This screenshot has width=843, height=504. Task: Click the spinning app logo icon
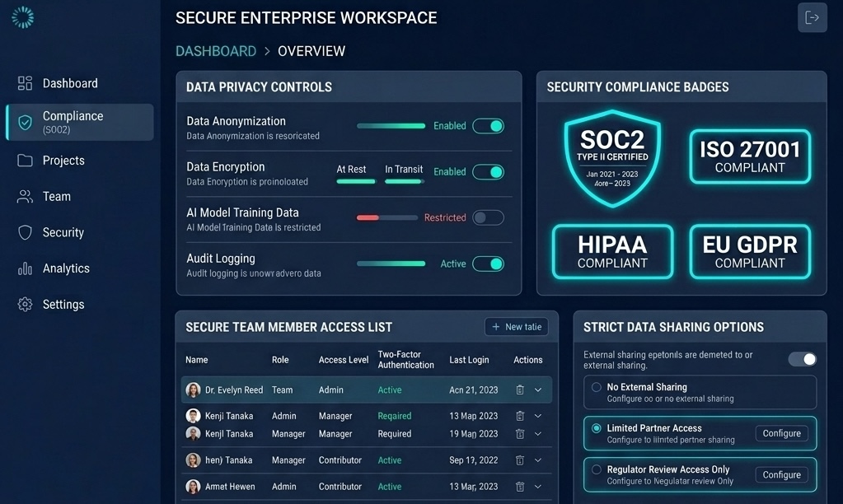click(x=22, y=17)
